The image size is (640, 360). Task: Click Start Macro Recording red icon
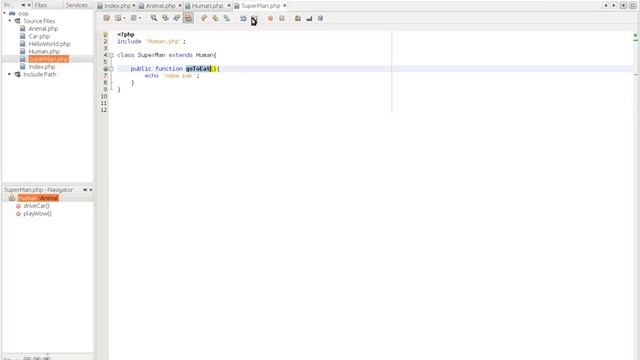[x=270, y=18]
